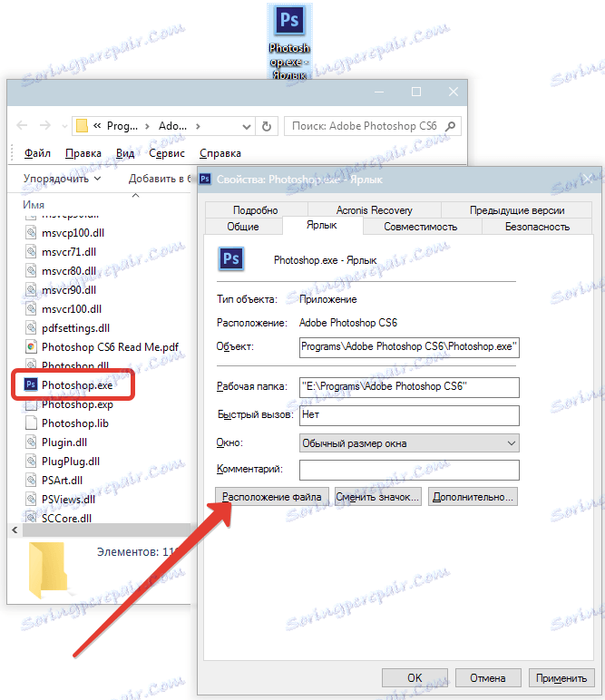Confirm the dialog with OK
This screenshot has width=605, height=700.
click(415, 678)
